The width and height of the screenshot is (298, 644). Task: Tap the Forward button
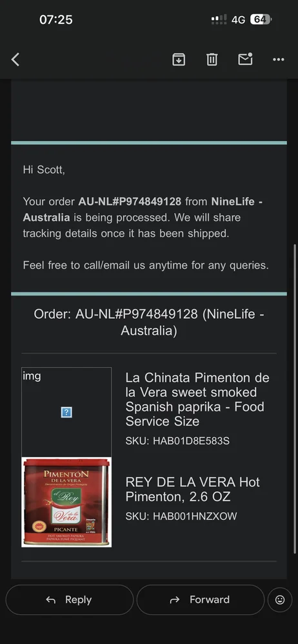200,600
